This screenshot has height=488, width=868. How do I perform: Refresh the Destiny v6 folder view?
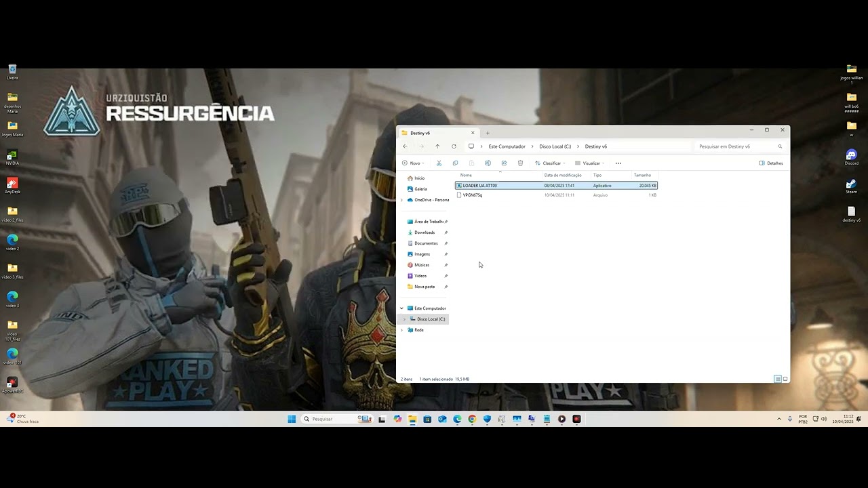tap(454, 146)
